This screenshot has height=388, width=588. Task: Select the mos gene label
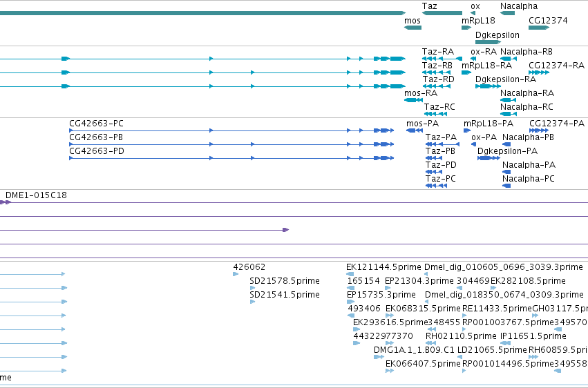(x=412, y=21)
